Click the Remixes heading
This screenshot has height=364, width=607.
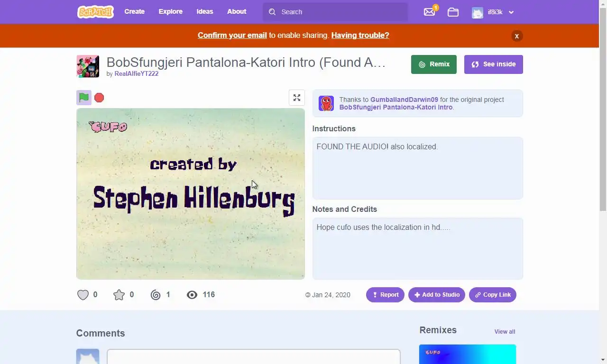click(438, 330)
